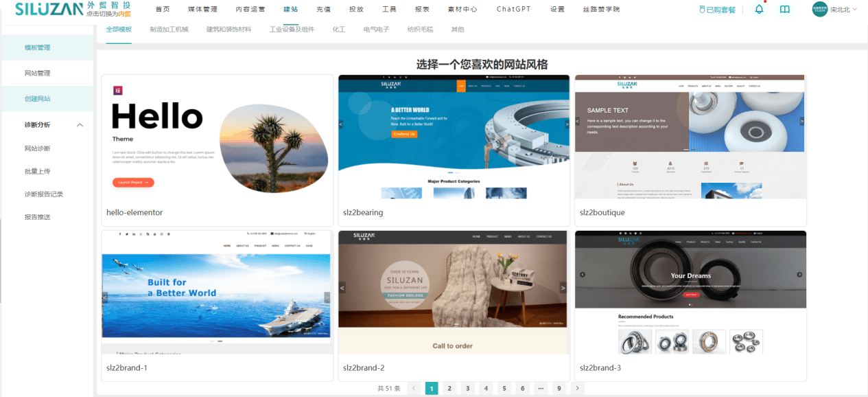Screen dimensions: 868x397
Task: Select the slz2brand-3 template thumbnail
Action: pos(690,293)
